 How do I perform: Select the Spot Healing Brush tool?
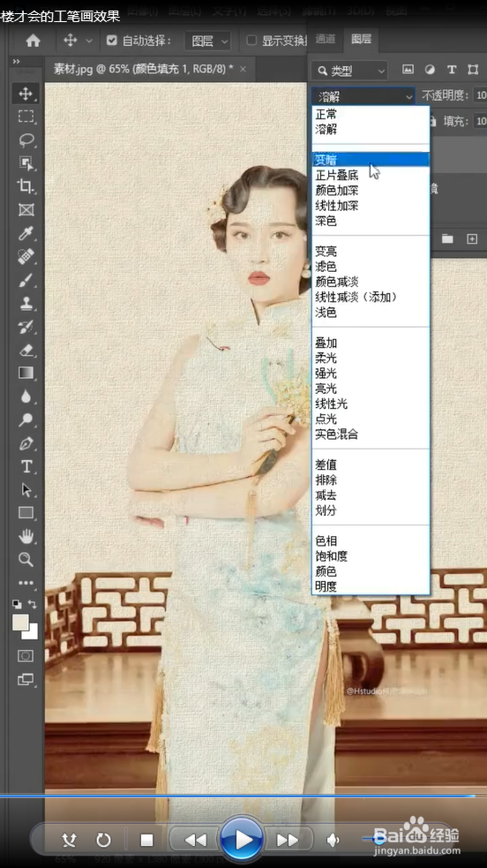pos(26,256)
